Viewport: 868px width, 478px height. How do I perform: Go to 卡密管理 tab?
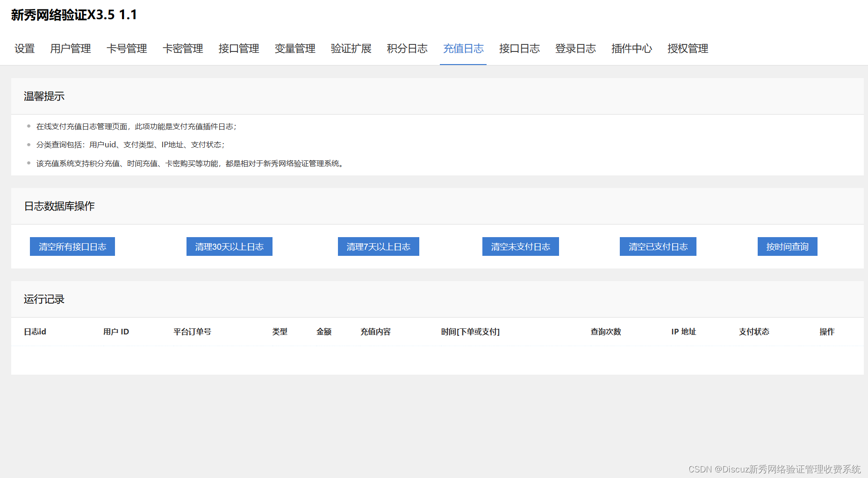click(x=183, y=49)
